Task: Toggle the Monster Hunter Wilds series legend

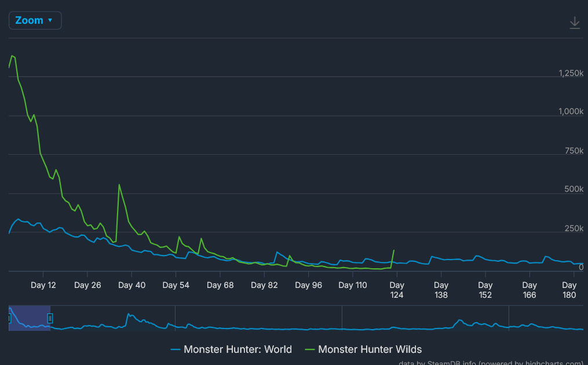Action: (363, 349)
